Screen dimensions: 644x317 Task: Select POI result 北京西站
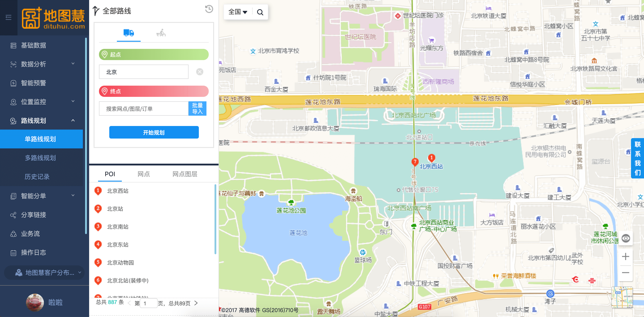click(118, 191)
